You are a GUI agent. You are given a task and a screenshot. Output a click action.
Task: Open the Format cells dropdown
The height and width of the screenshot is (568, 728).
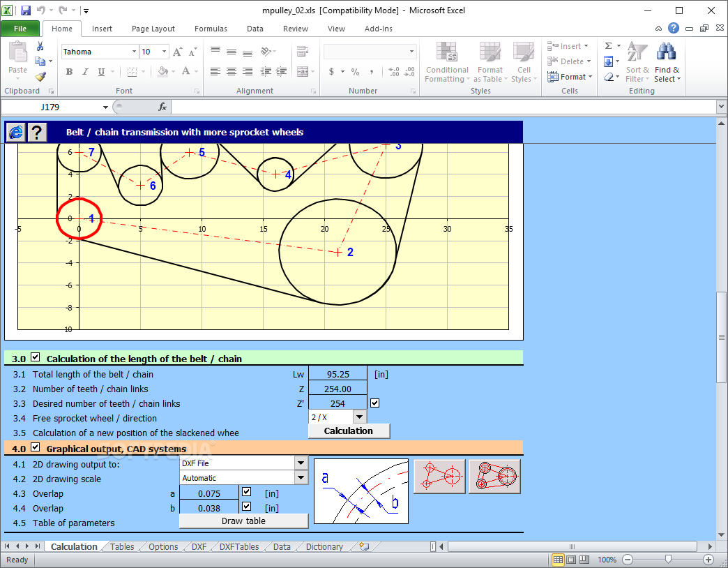pyautogui.click(x=570, y=77)
